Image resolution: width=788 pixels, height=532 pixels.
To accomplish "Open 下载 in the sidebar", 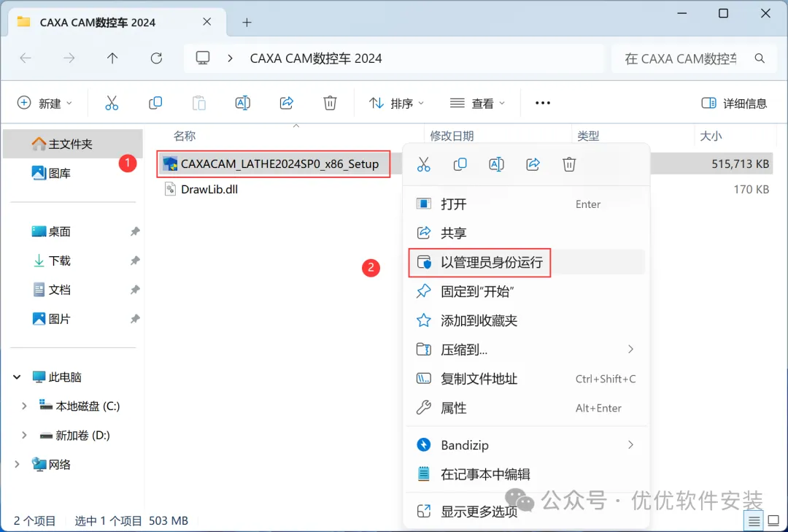I will [x=73, y=261].
